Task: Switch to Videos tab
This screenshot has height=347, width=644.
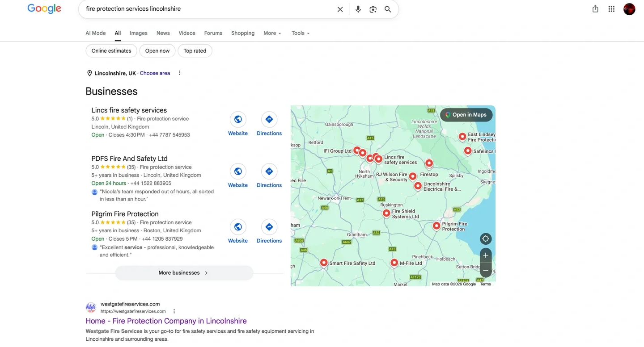Action: pos(187,33)
